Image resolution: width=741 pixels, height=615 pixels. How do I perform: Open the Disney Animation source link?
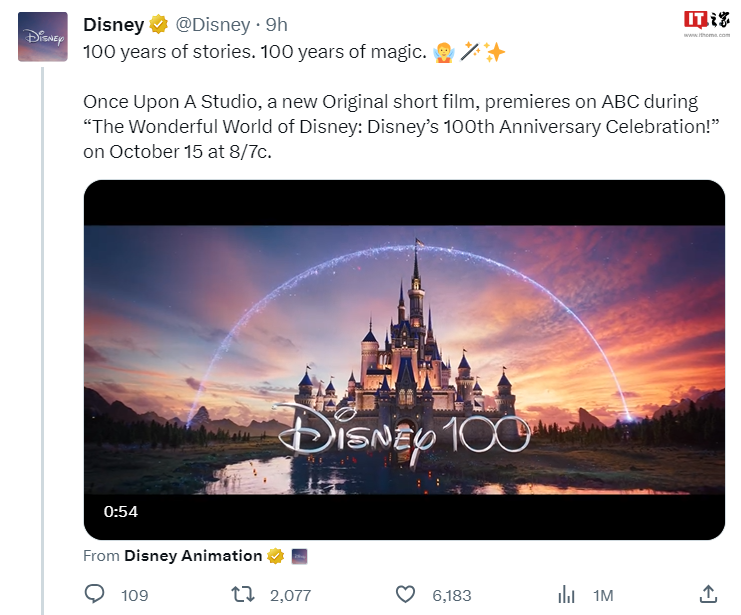click(192, 556)
